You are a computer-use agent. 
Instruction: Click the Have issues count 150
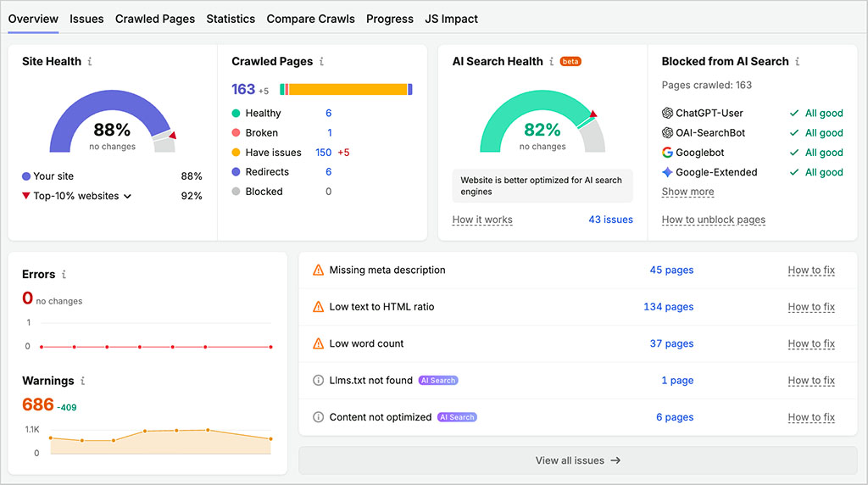[x=323, y=153]
